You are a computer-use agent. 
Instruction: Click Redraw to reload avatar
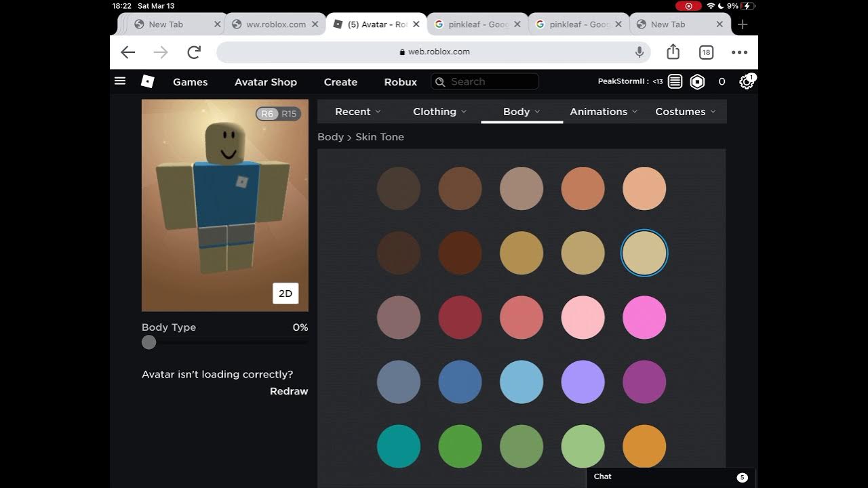pos(289,391)
